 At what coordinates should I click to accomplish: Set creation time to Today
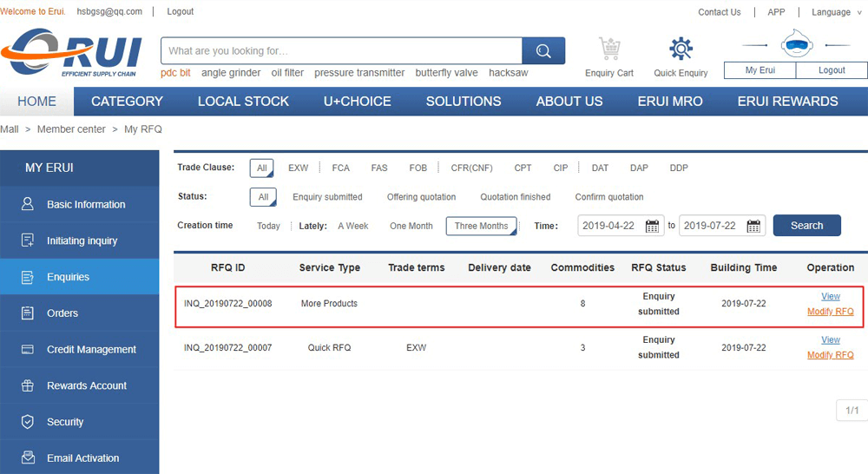[x=268, y=226]
